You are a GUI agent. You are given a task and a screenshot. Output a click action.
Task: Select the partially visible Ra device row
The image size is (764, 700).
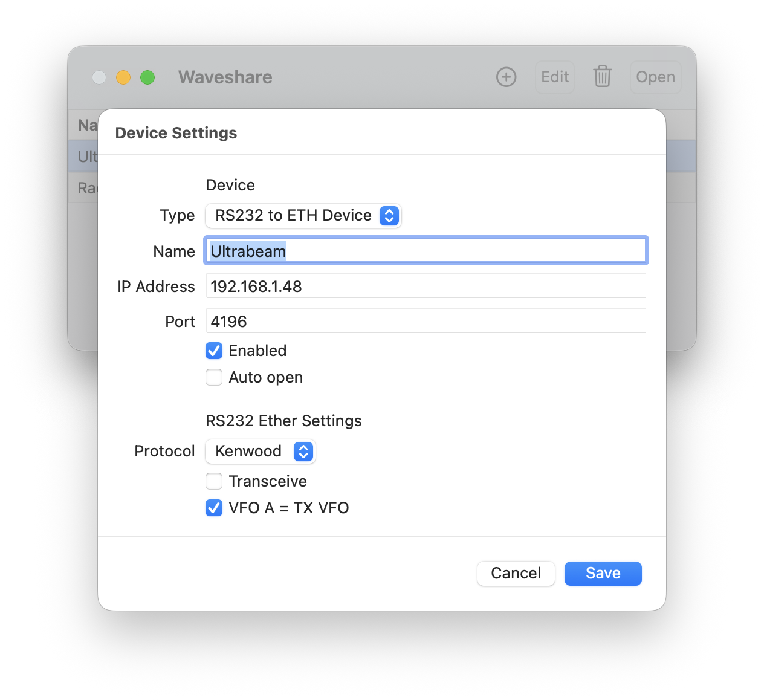click(85, 187)
